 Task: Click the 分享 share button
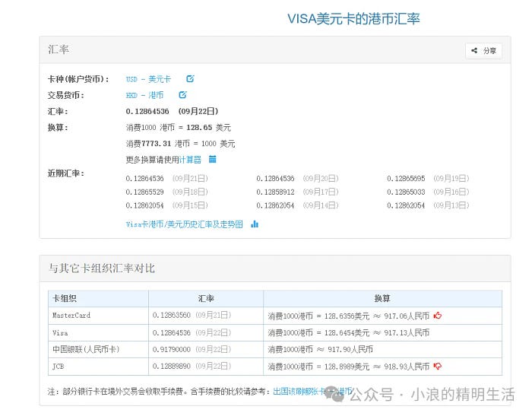coord(483,51)
